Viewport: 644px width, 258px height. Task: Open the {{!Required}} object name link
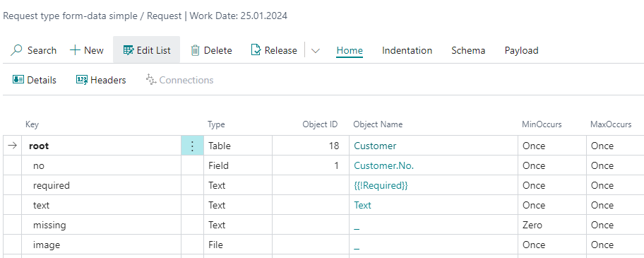coord(381,185)
